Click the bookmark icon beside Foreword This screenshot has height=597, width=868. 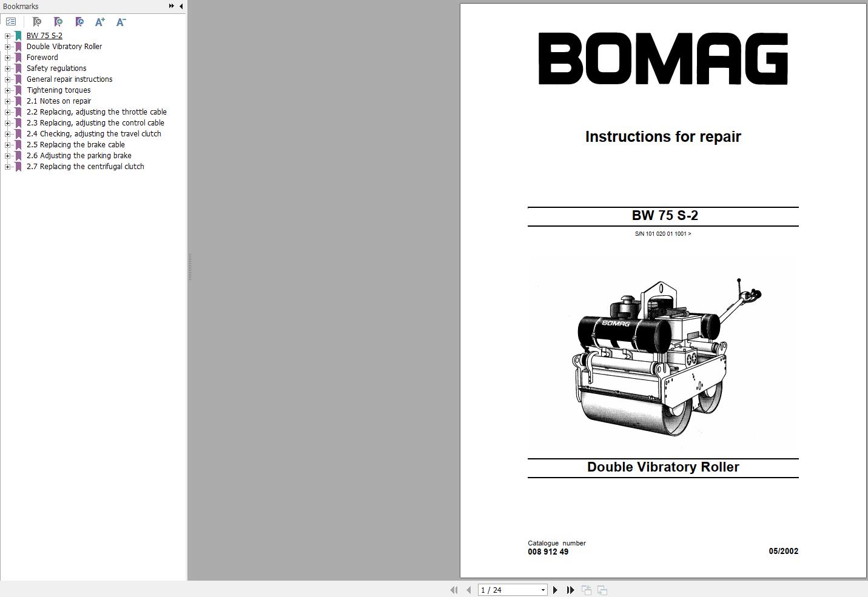pyautogui.click(x=18, y=58)
